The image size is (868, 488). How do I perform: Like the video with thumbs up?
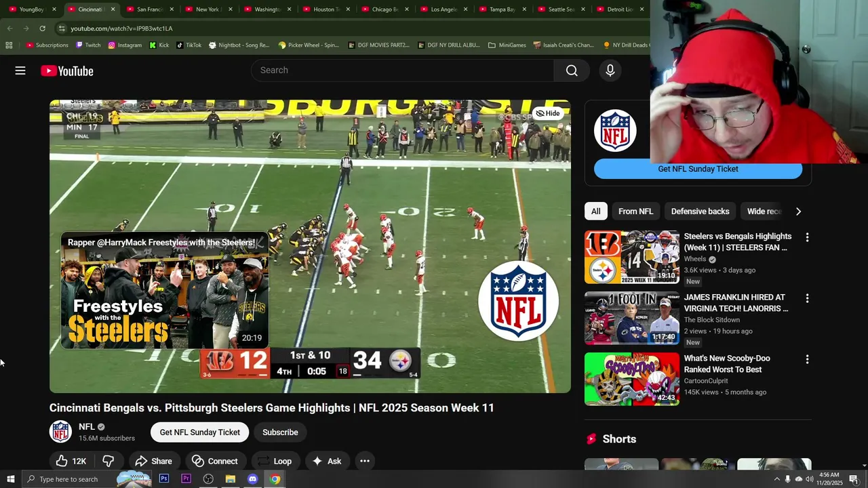71,461
